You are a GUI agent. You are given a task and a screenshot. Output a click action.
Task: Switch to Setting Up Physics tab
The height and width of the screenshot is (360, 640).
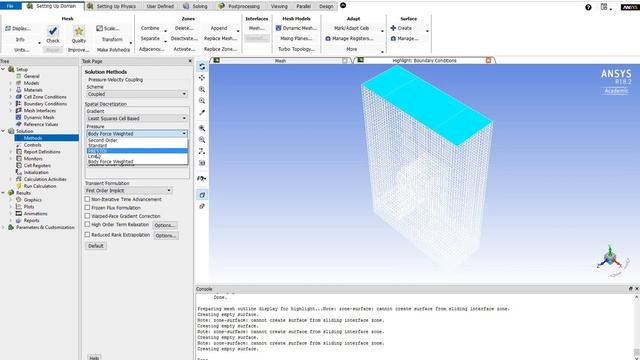(112, 7)
